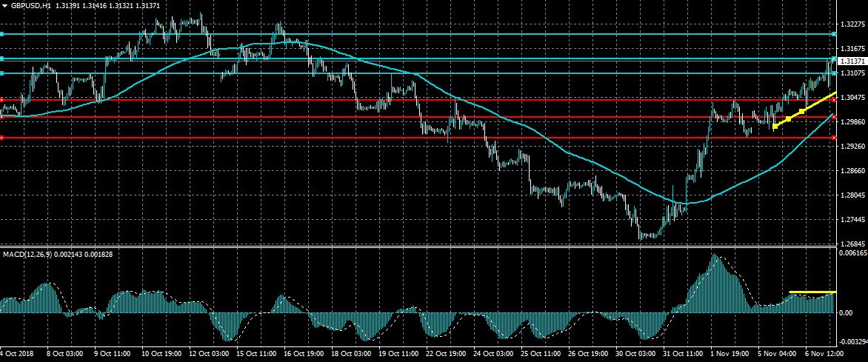Viewport: 868px width, 362px height.
Task: Select the red horizontal line near the 1.29860 level
Action: (x=418, y=117)
